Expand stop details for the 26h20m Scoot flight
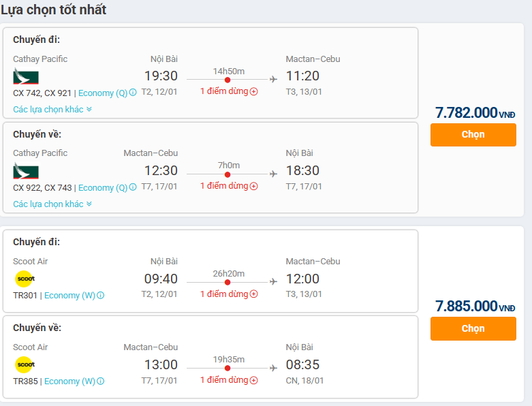The image size is (532, 406). tap(253, 294)
